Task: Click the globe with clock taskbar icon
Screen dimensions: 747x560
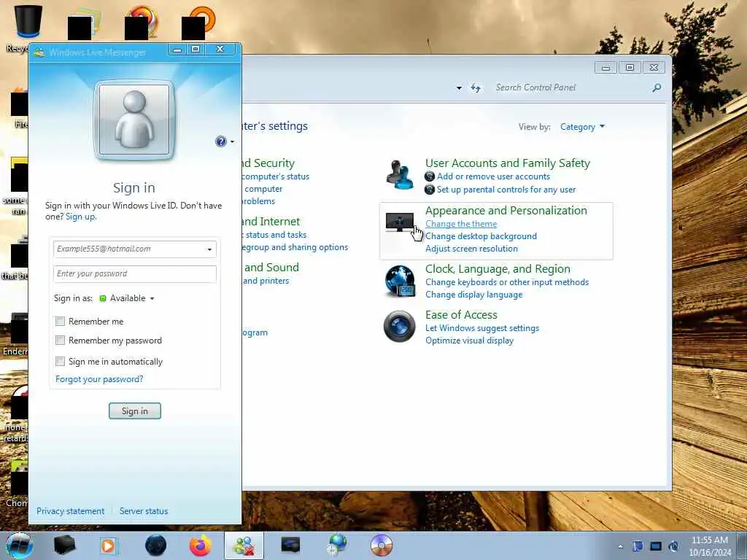Action: point(337,545)
